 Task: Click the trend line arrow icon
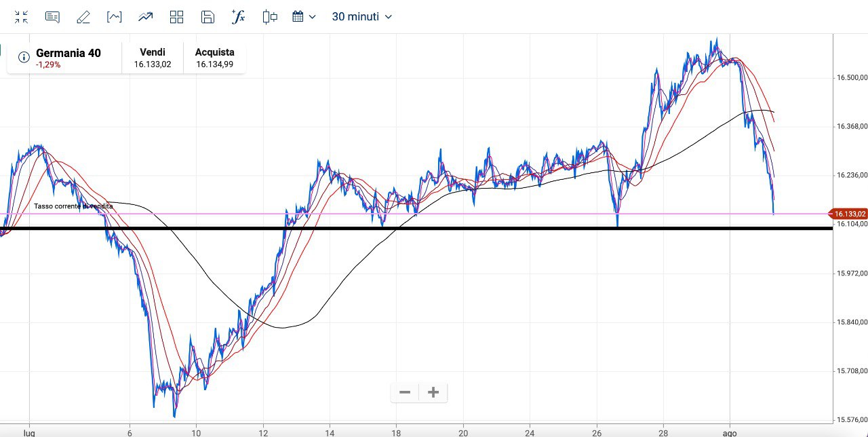point(146,17)
